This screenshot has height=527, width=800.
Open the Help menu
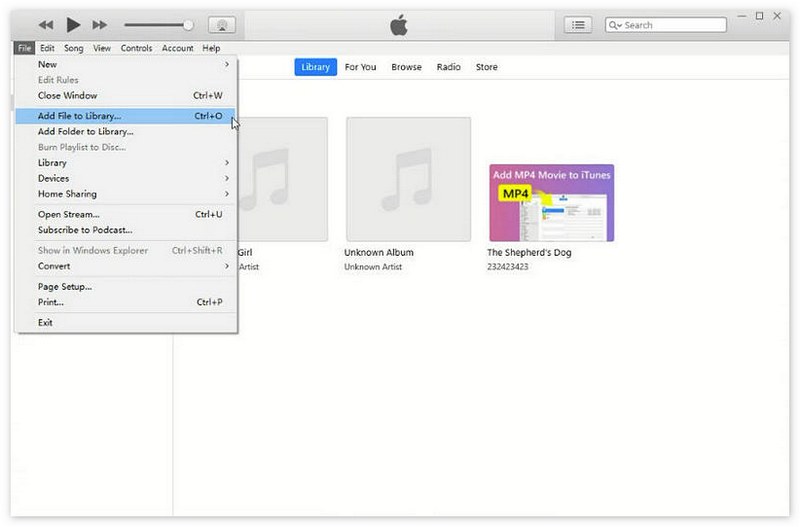(x=211, y=48)
